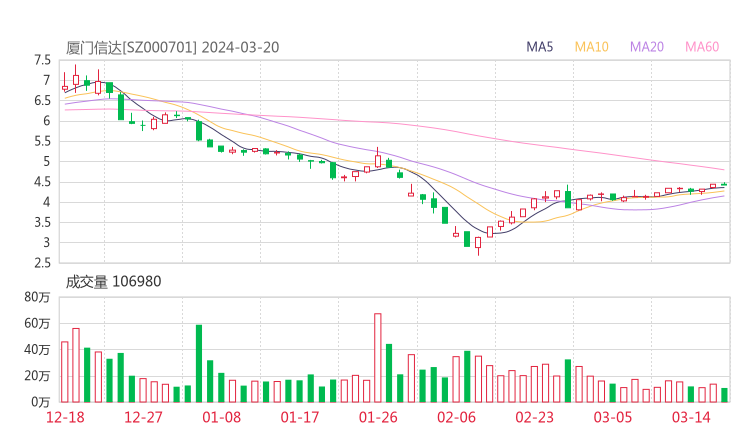Click the 12-18 date axis label
Viewport: 740px width, 440px height.
pyautogui.click(x=65, y=417)
